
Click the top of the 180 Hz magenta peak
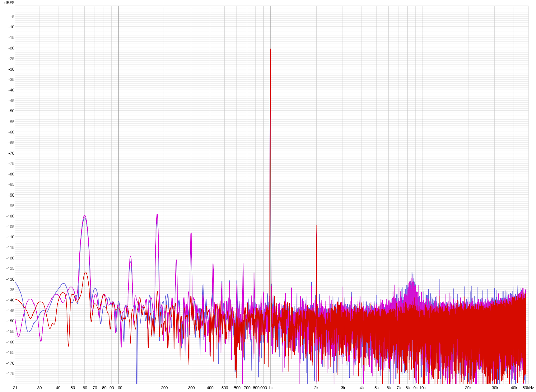pos(157,214)
